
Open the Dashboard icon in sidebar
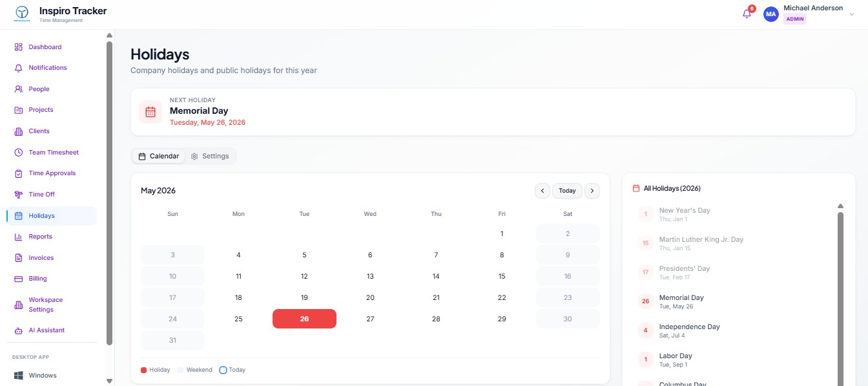19,47
